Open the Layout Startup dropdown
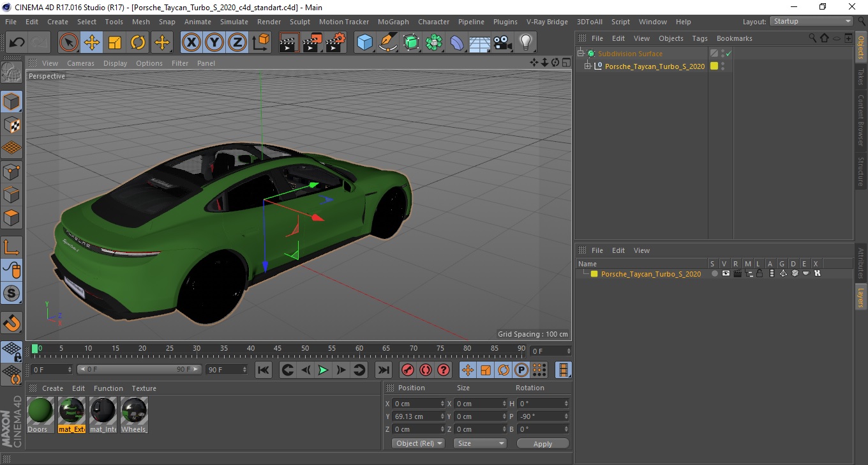 tap(811, 21)
